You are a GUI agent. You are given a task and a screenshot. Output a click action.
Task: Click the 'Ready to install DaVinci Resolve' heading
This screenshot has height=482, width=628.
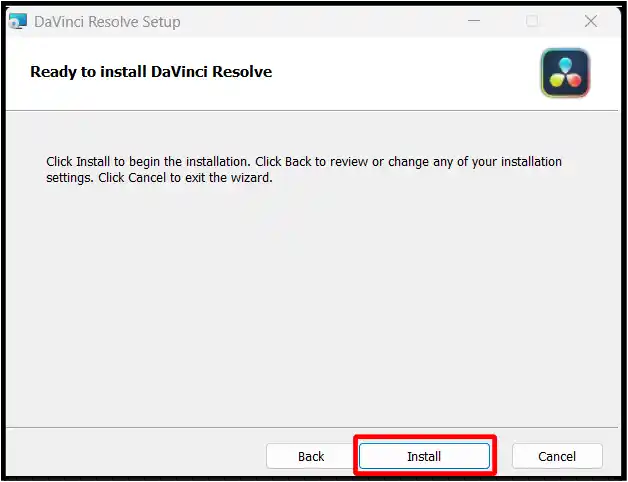[x=151, y=72]
